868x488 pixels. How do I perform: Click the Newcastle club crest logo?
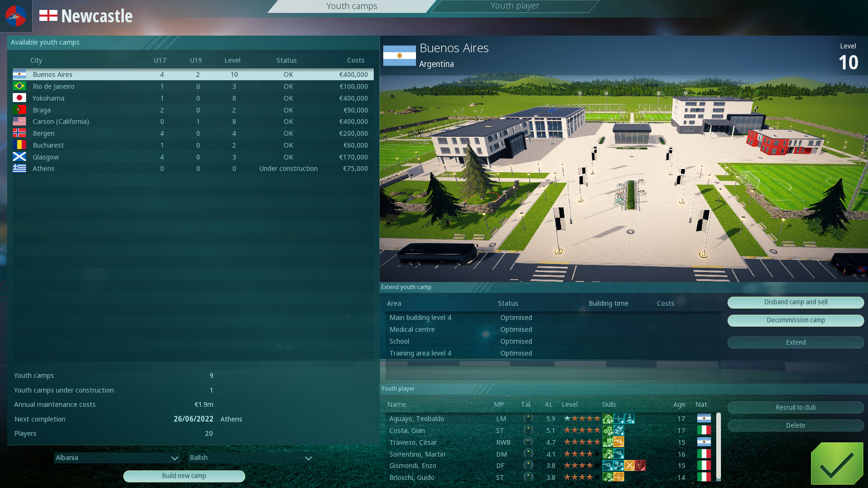click(x=16, y=16)
